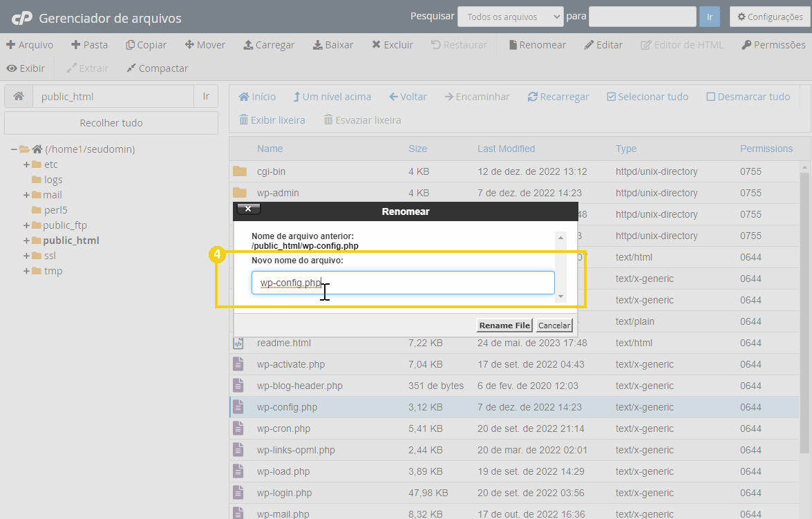Expand the etc folder in tree
The width and height of the screenshot is (812, 519).
tap(26, 164)
